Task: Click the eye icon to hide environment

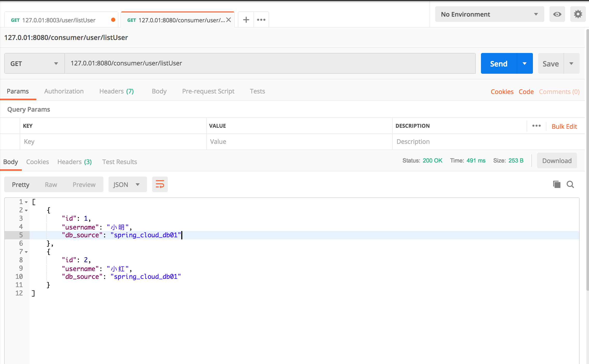Action: [x=557, y=14]
